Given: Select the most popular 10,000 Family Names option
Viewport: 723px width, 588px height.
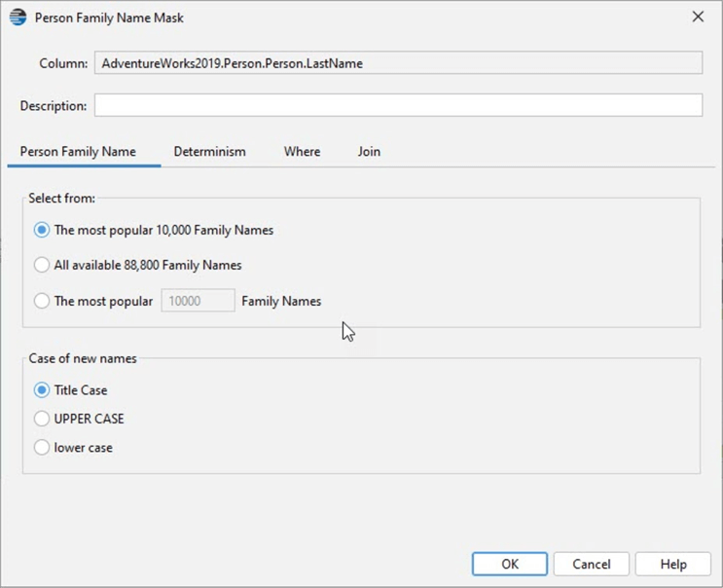Looking at the screenshot, I should 42,231.
